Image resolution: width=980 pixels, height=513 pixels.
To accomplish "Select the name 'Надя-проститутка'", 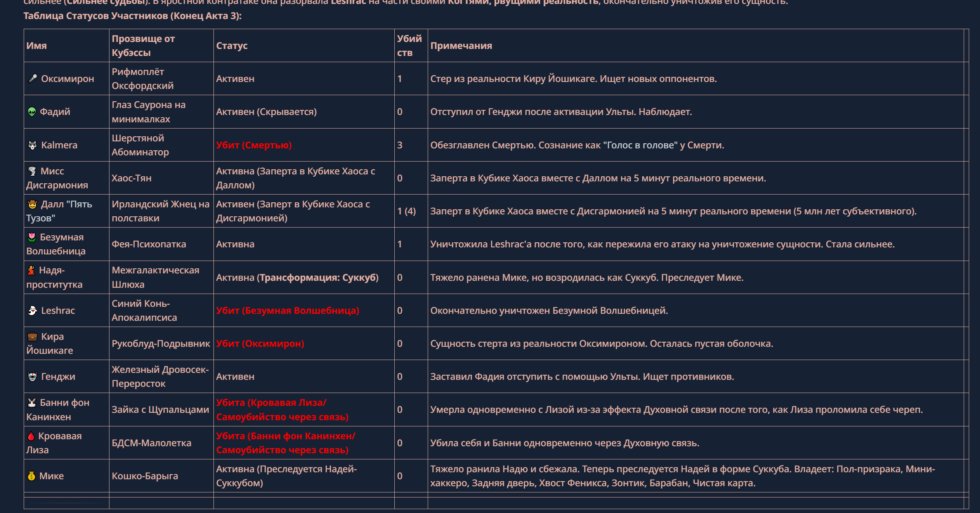I will (x=54, y=277).
